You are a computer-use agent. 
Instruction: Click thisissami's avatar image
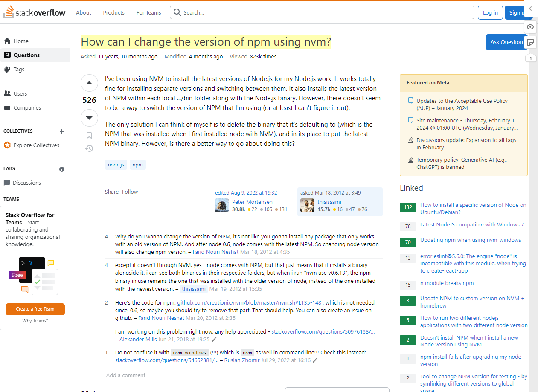[x=307, y=205]
